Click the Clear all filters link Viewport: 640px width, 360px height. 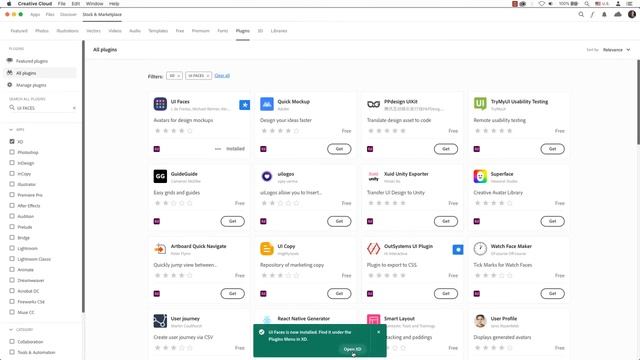click(222, 76)
